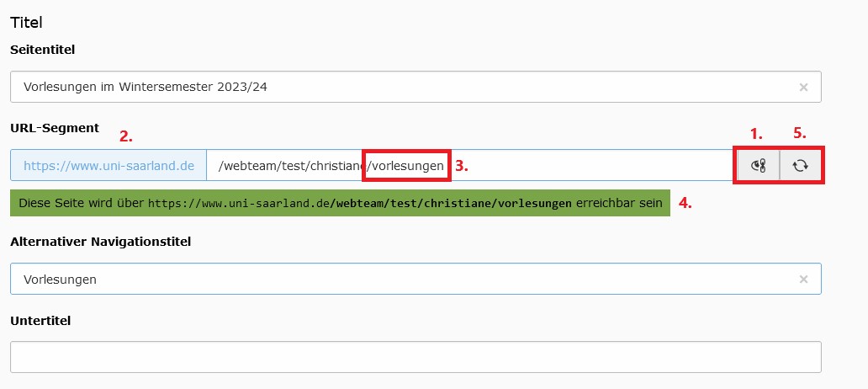Click the Seitentitel field label
Viewport: 868px width, 389px height.
tap(43, 50)
